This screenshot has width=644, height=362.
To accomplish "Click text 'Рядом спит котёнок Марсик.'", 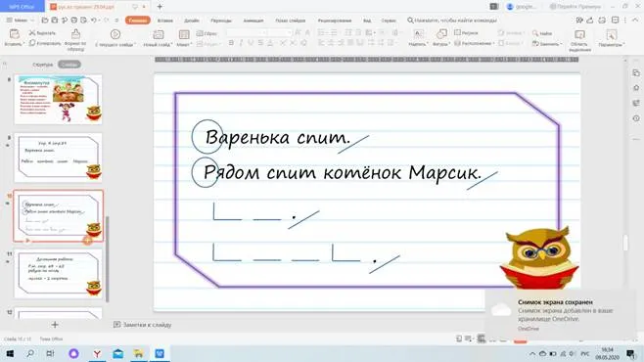I will pyautogui.click(x=343, y=172).
